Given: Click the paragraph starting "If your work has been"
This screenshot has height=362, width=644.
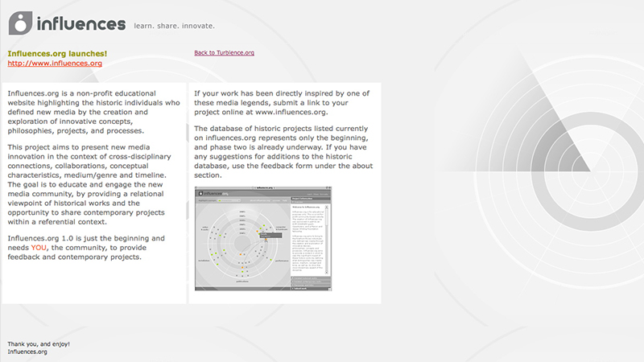Looking at the screenshot, I should pyautogui.click(x=282, y=103).
